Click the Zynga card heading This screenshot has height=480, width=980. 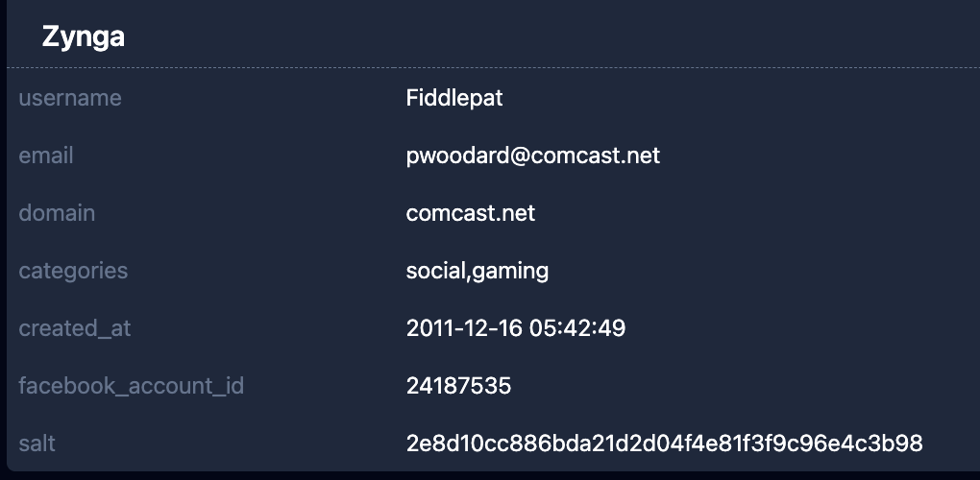pyautogui.click(x=84, y=37)
